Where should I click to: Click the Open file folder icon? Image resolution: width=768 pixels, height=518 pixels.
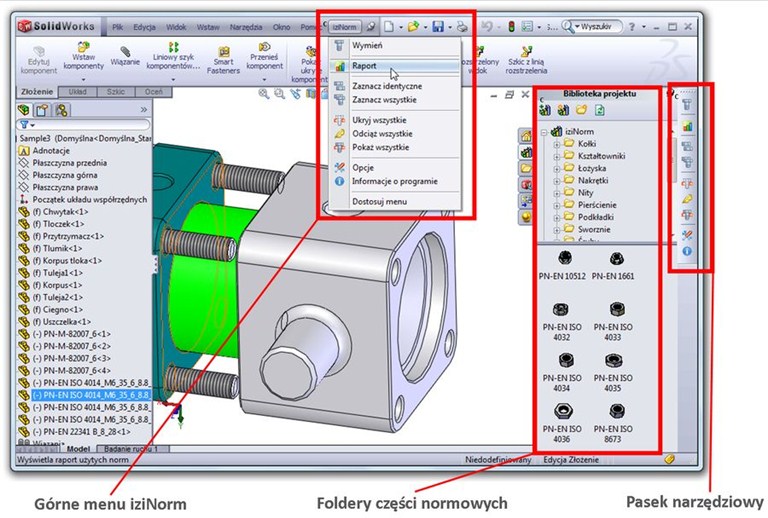pyautogui.click(x=413, y=26)
